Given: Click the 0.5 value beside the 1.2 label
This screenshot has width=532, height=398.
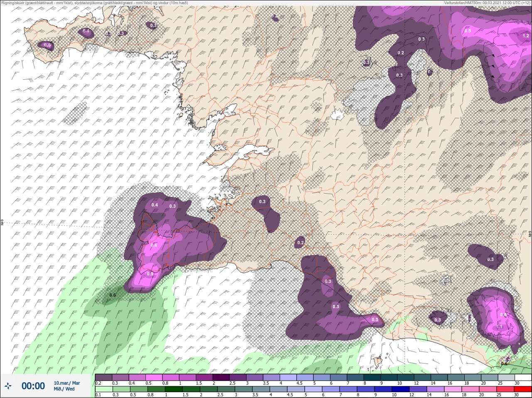Looking at the screenshot, I should (x=468, y=31).
